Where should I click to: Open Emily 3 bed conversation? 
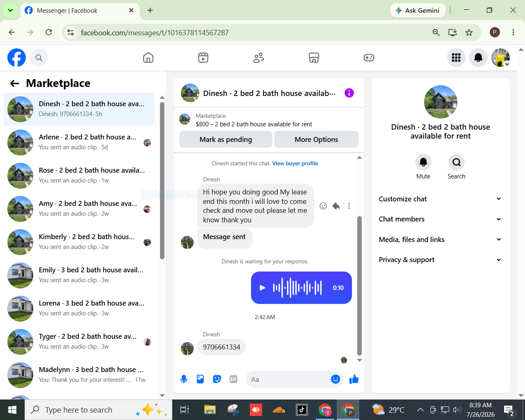coord(79,275)
